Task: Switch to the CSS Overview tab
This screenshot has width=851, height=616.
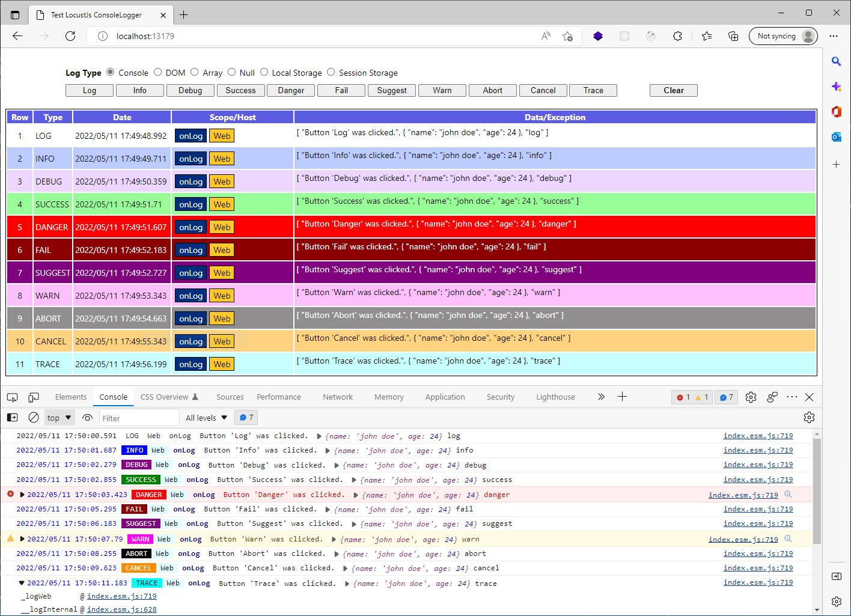Action: click(169, 397)
